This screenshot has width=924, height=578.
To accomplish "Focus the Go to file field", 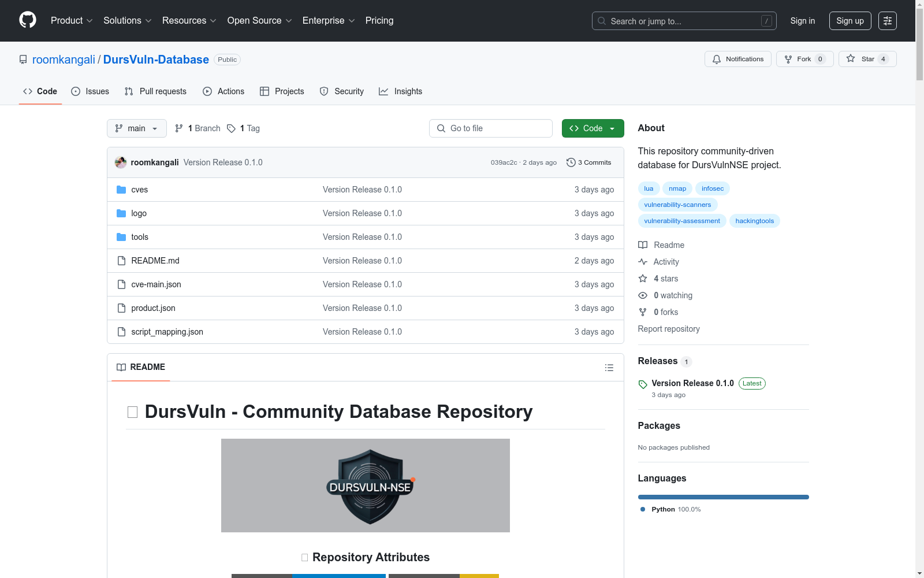I will [491, 128].
